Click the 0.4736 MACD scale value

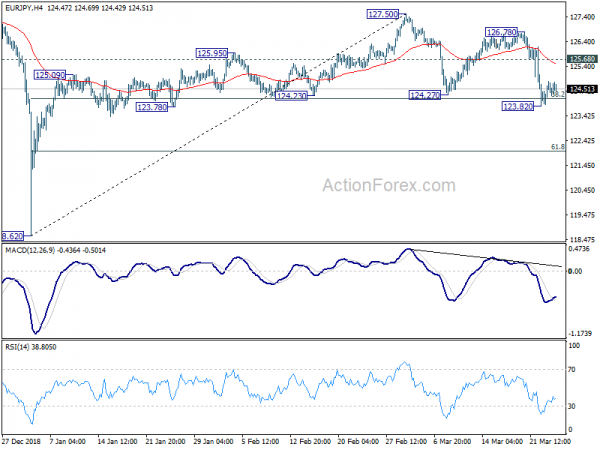(x=579, y=249)
